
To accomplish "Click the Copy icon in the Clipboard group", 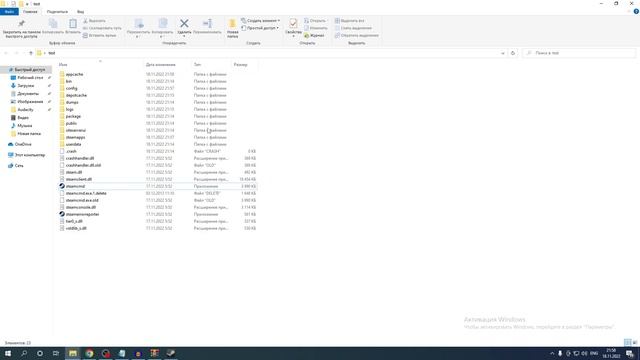I will pos(53,24).
